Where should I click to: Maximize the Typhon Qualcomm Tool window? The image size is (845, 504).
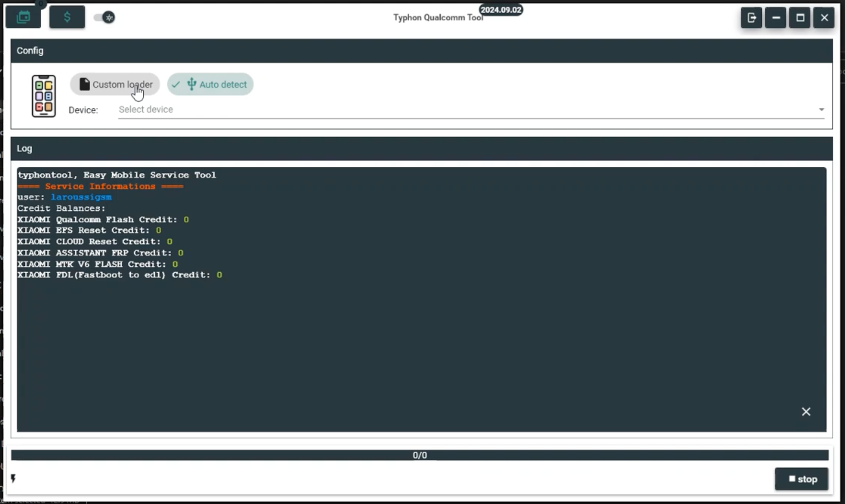(x=800, y=17)
